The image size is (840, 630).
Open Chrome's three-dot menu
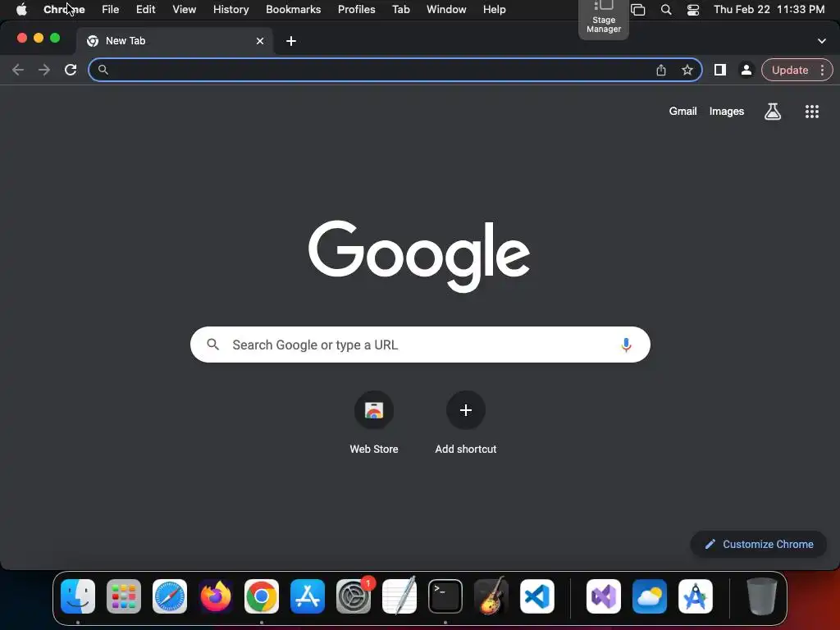point(822,70)
